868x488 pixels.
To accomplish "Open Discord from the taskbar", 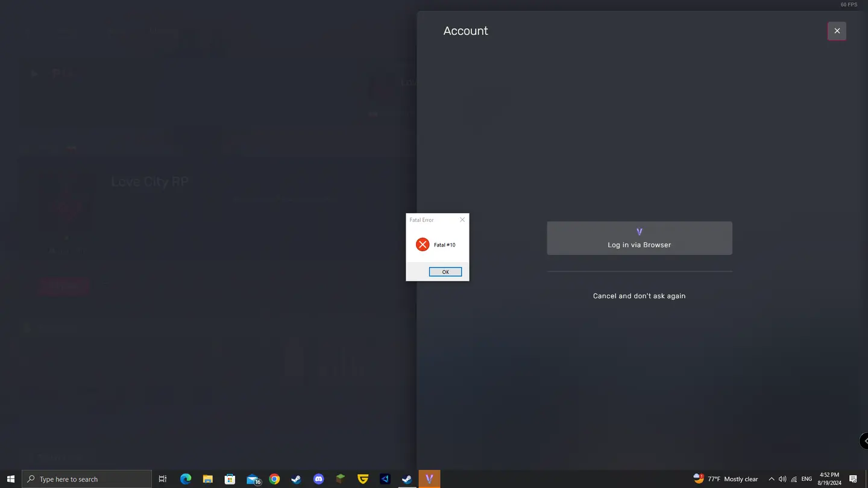I will tap(318, 479).
